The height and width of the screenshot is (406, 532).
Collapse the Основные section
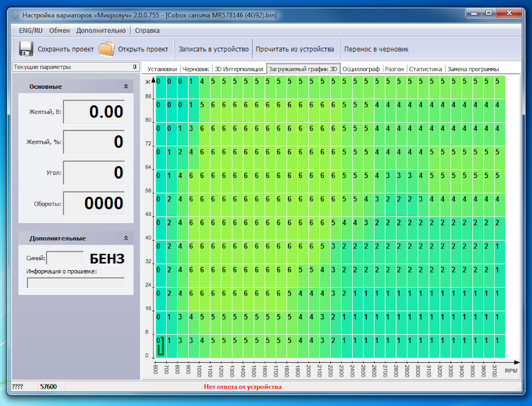coord(126,87)
